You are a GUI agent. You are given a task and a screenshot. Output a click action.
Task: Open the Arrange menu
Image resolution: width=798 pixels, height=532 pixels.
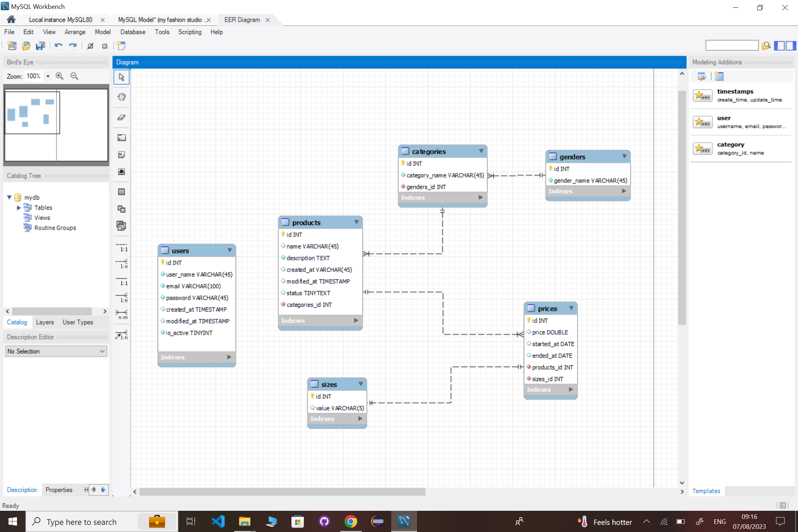point(75,32)
